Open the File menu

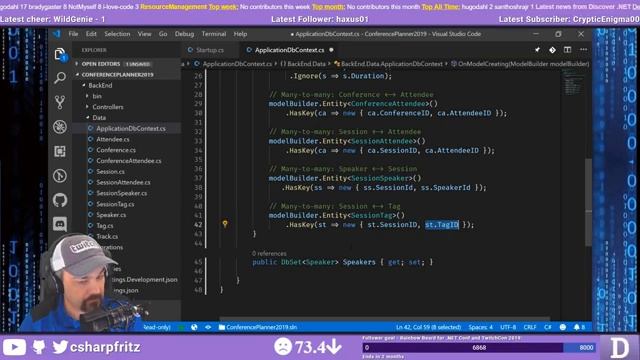[x=73, y=34]
